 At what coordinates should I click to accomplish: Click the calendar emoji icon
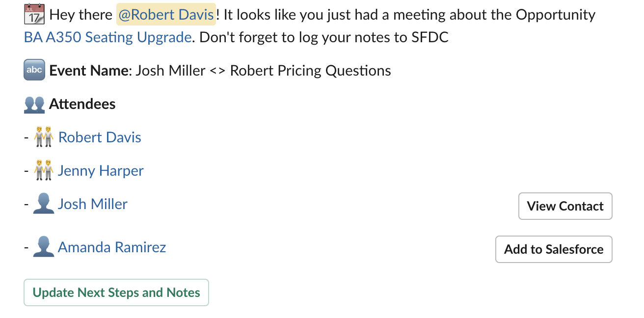point(34,15)
